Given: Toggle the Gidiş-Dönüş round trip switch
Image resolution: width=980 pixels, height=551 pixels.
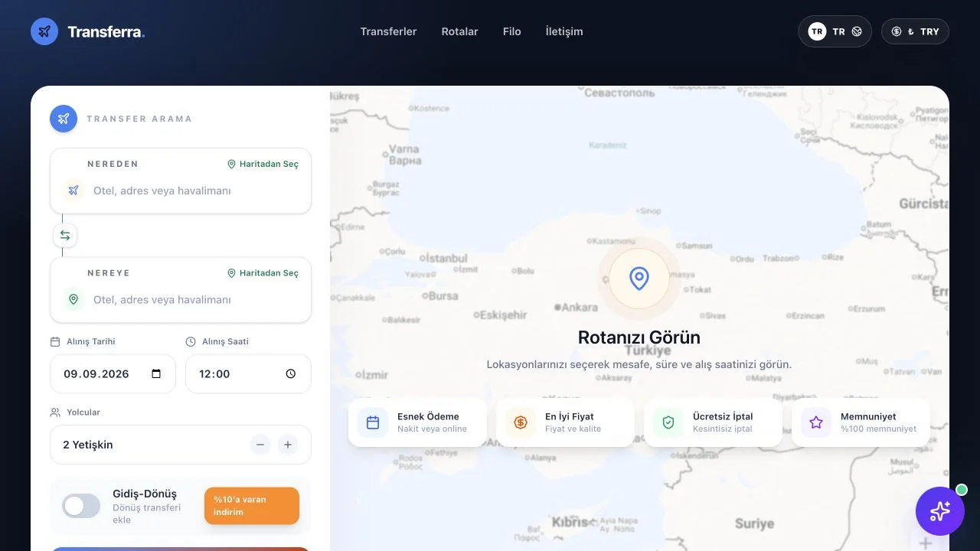Looking at the screenshot, I should 81,506.
